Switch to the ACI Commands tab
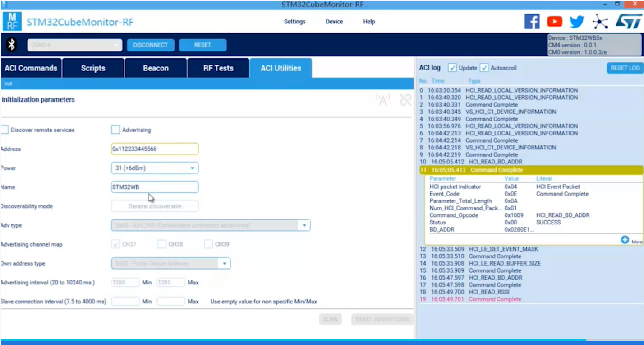The image size is (644, 345). coord(31,68)
